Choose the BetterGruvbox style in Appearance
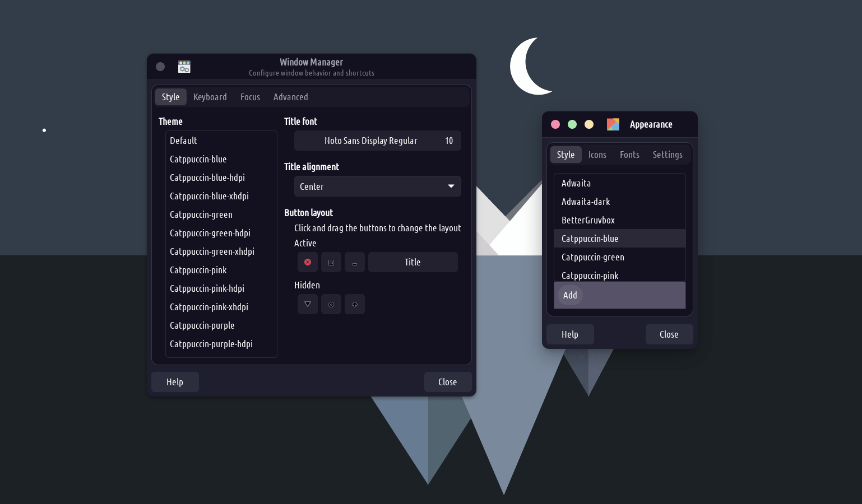 coord(588,220)
